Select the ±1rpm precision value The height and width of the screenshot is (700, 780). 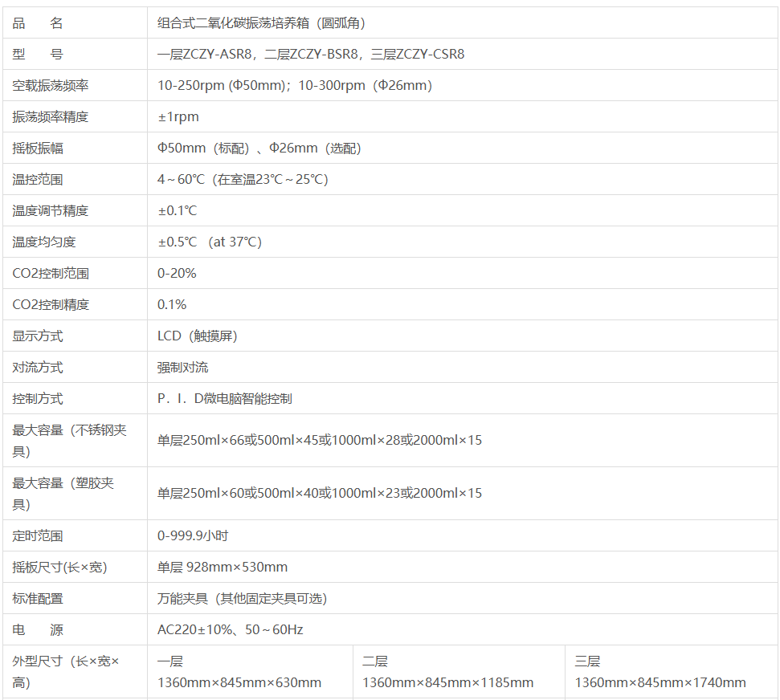tap(178, 117)
